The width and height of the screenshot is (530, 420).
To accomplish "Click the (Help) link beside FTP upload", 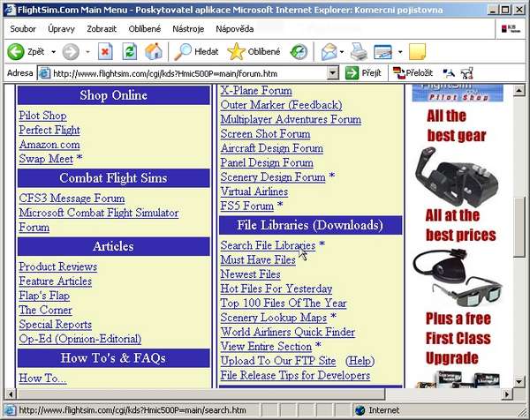I will tap(360, 361).
